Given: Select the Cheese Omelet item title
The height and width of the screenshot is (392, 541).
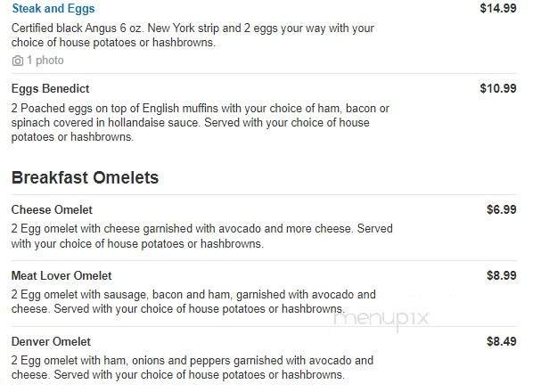Looking at the screenshot, I should click(x=52, y=209).
